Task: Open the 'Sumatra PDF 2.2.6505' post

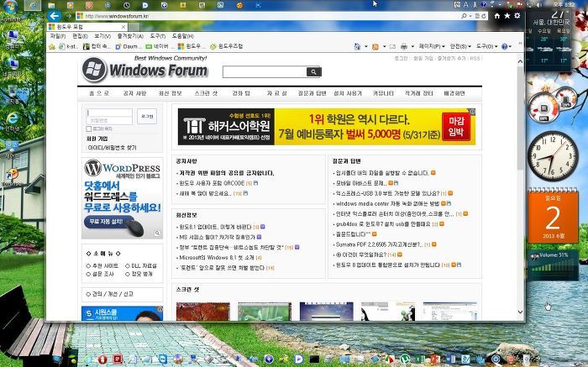Action: 379,244
